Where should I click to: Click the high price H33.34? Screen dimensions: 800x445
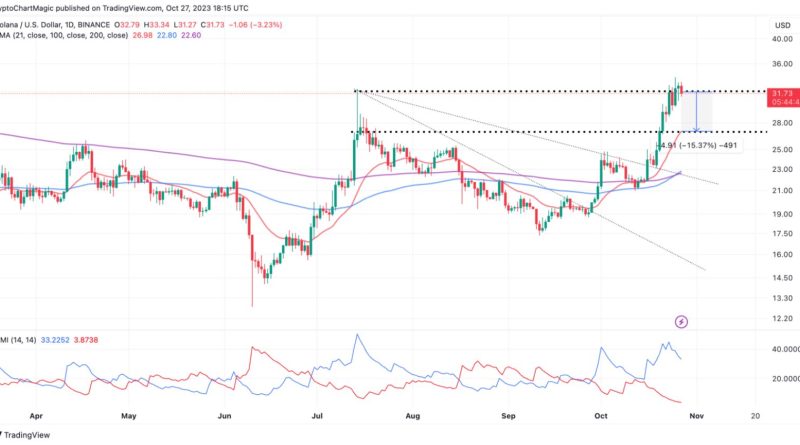tap(157, 24)
